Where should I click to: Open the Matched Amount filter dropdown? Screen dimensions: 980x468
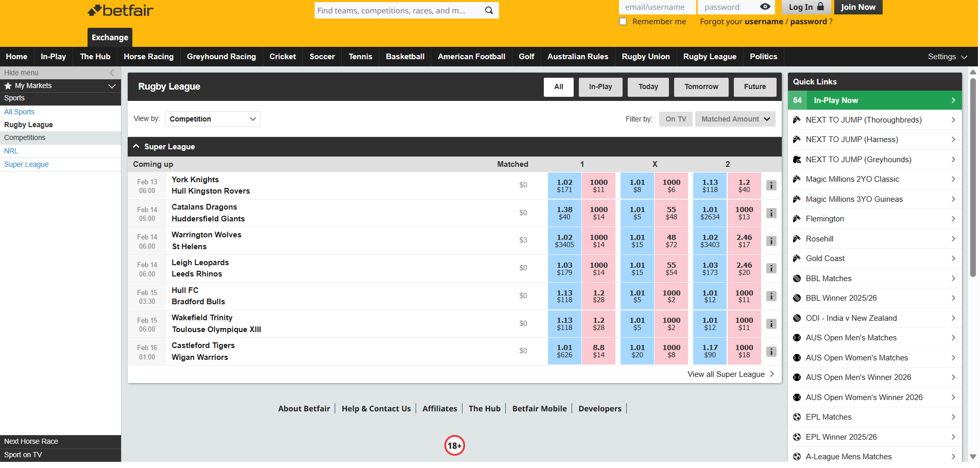735,119
